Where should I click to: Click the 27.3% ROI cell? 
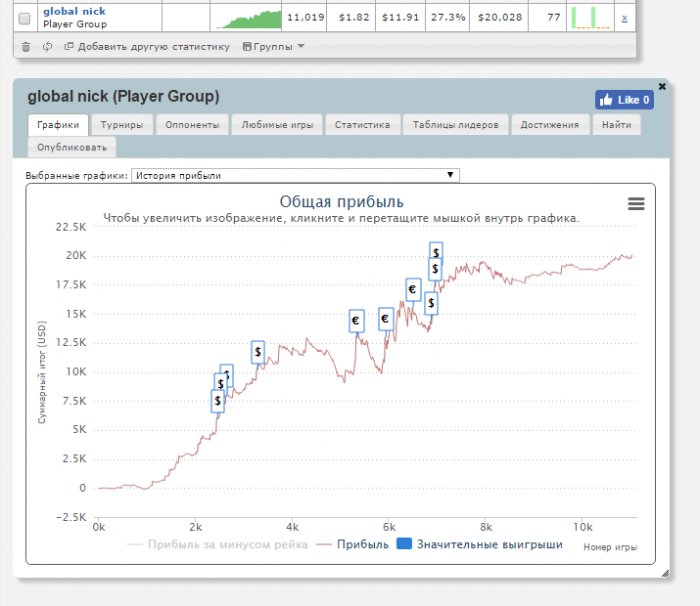coord(448,17)
